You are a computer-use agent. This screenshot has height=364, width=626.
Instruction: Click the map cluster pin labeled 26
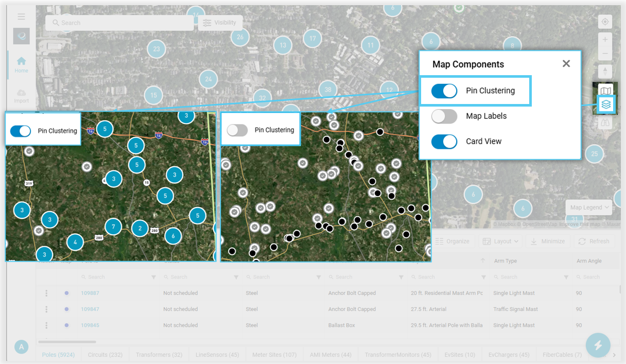click(x=240, y=37)
